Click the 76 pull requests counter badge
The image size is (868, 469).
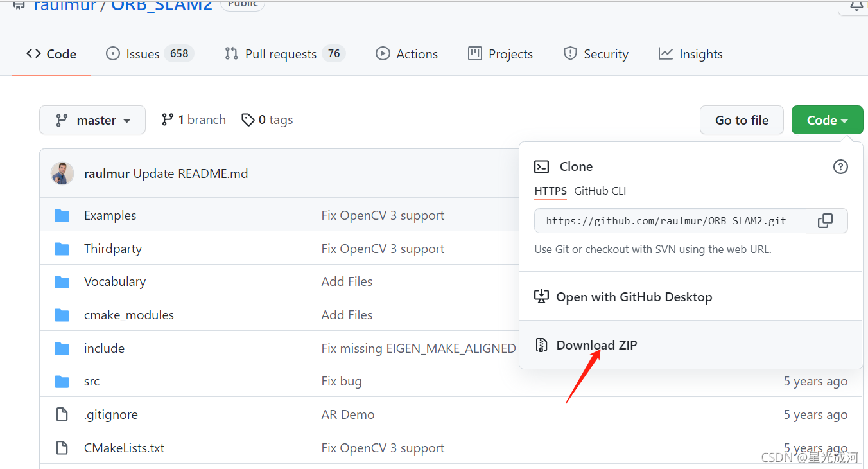334,53
